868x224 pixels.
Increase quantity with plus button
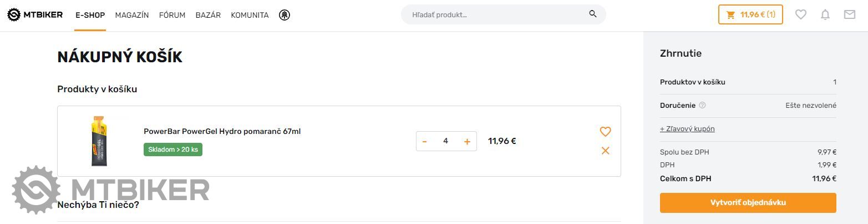467,141
